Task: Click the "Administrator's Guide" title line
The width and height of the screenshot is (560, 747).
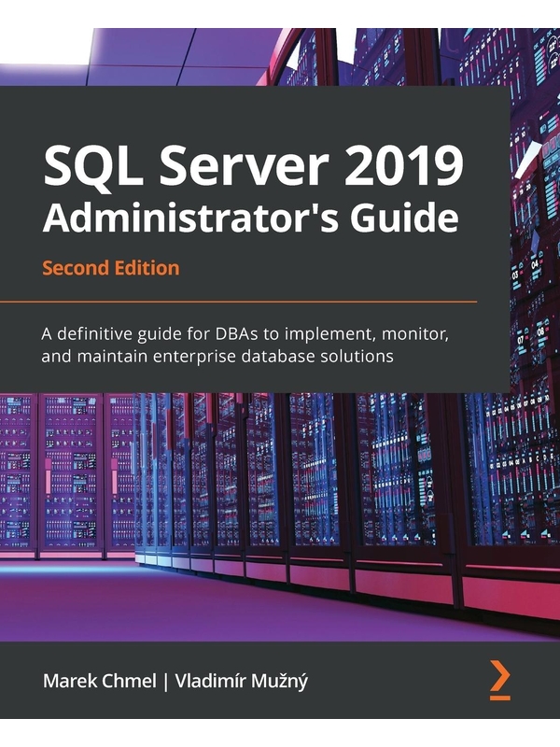Action: point(250,219)
